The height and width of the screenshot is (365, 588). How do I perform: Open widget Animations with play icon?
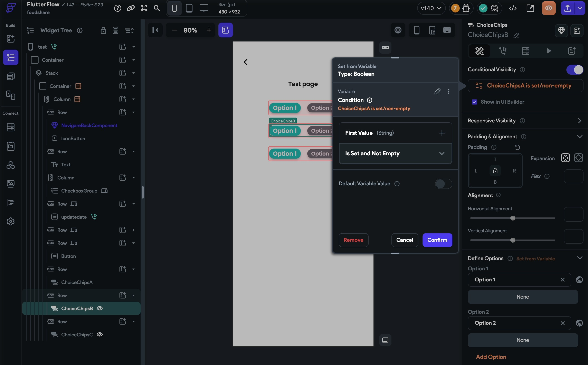point(549,51)
